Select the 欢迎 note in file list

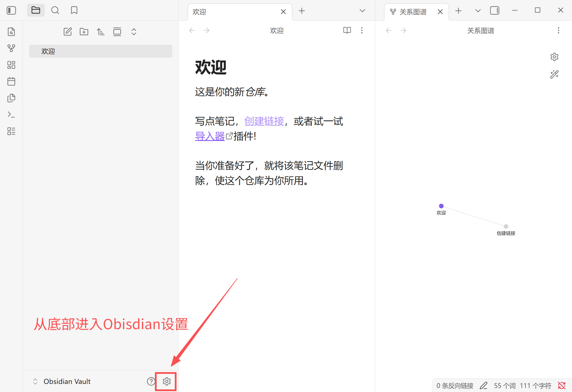pyautogui.click(x=101, y=51)
